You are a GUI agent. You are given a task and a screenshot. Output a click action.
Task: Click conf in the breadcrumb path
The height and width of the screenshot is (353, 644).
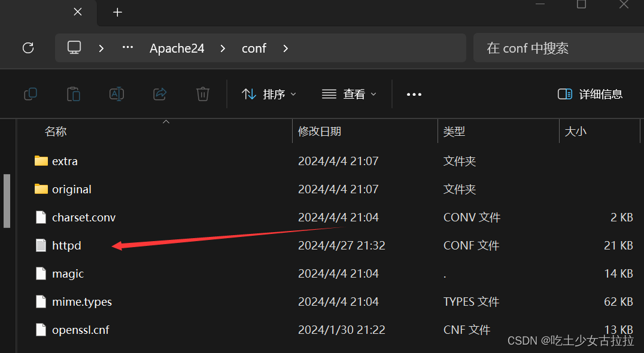pyautogui.click(x=254, y=48)
